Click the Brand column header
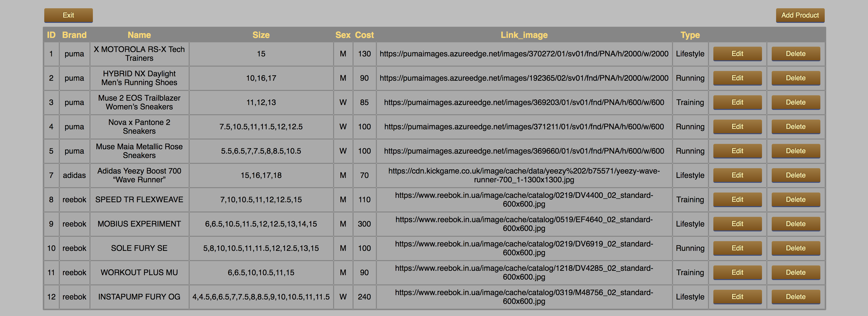The height and width of the screenshot is (316, 868). [x=74, y=35]
